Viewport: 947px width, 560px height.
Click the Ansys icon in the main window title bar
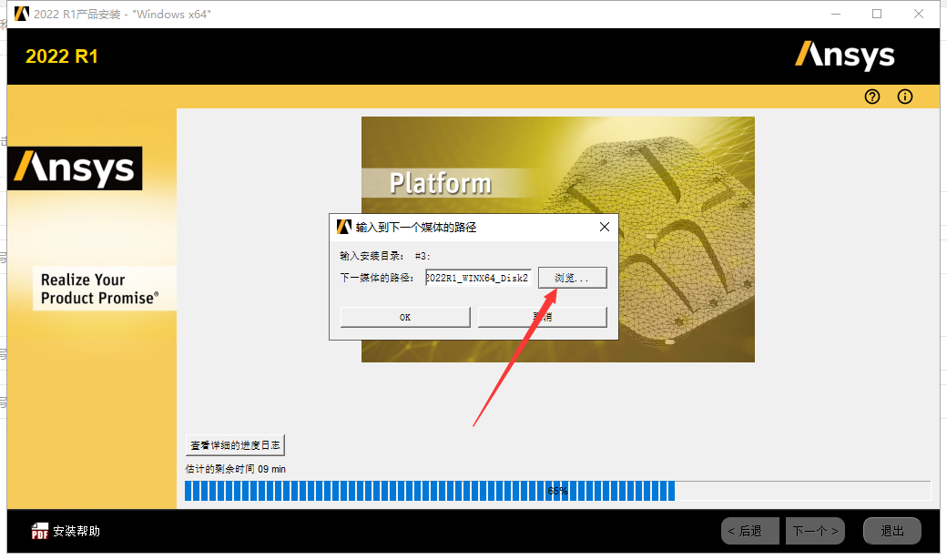pyautogui.click(x=20, y=14)
